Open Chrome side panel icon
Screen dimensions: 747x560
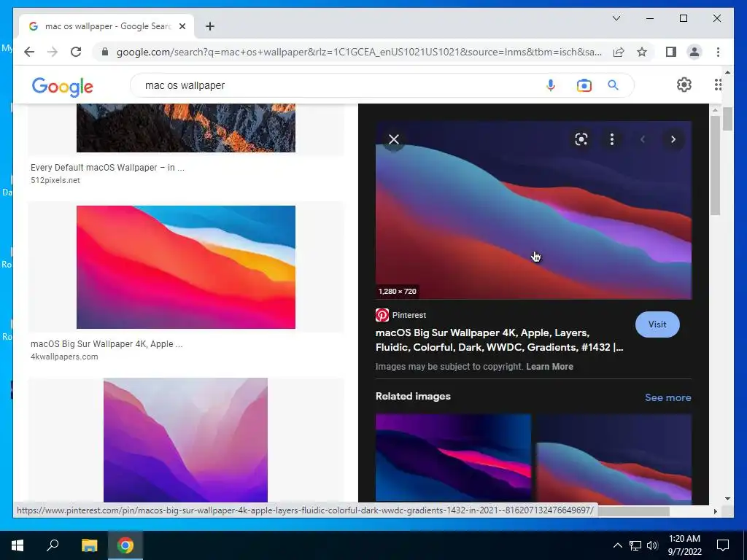coord(671,52)
